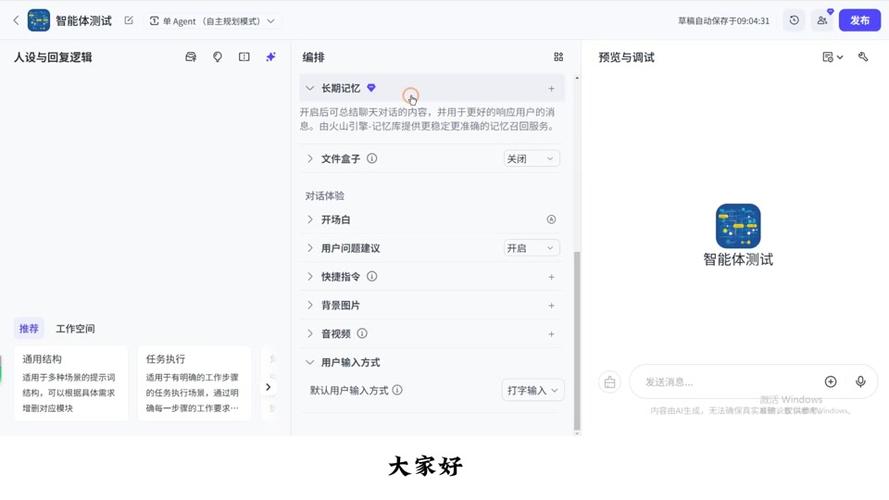Screen dimensions: 889x500
Task: Open the debug log dropdown in 预览与调试
Action: (832, 57)
